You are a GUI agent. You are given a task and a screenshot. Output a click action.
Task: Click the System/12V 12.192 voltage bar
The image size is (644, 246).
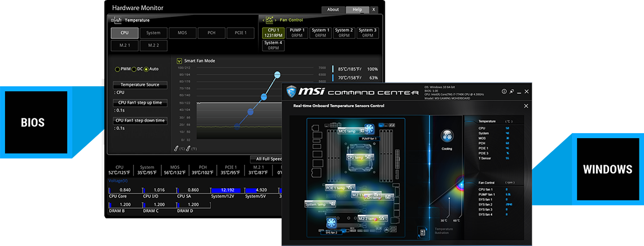pyautogui.click(x=227, y=190)
